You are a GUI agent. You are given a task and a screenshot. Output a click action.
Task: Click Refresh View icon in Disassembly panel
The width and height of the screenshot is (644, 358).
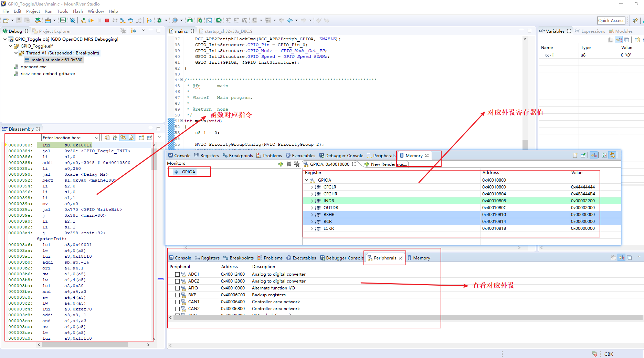click(x=107, y=137)
